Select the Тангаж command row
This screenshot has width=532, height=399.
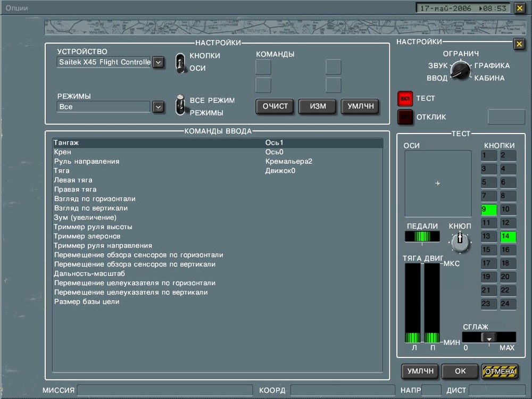tap(160, 142)
